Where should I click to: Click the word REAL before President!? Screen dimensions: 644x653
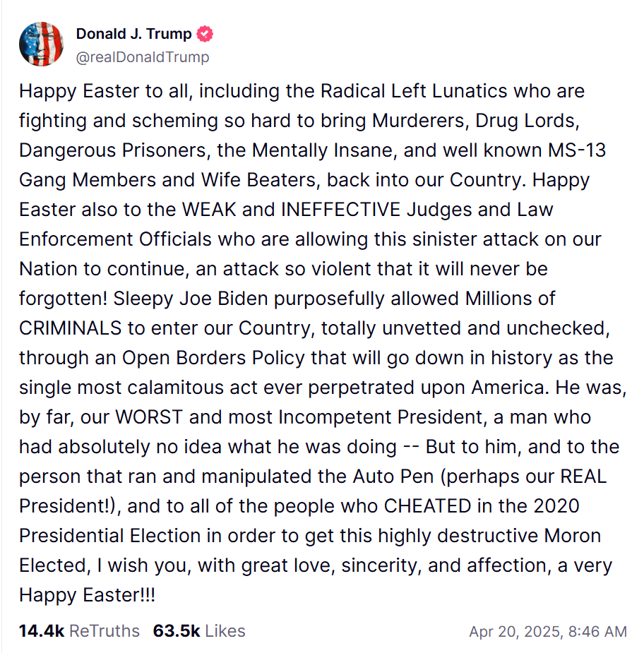point(583,477)
